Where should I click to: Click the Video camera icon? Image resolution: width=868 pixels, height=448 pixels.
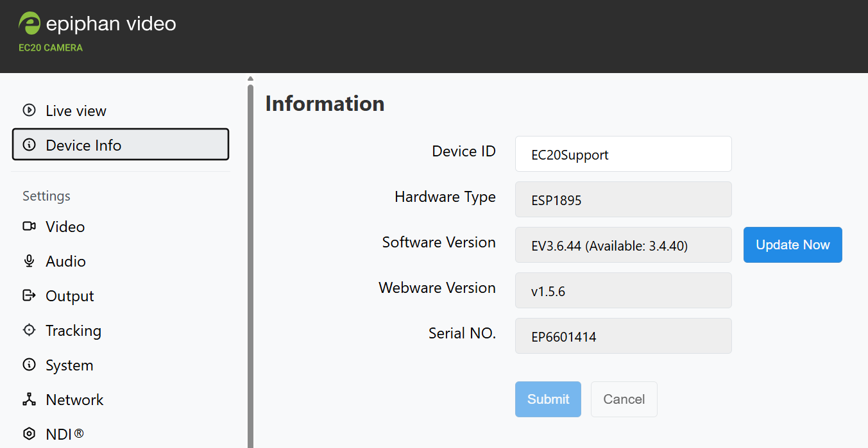(x=29, y=226)
